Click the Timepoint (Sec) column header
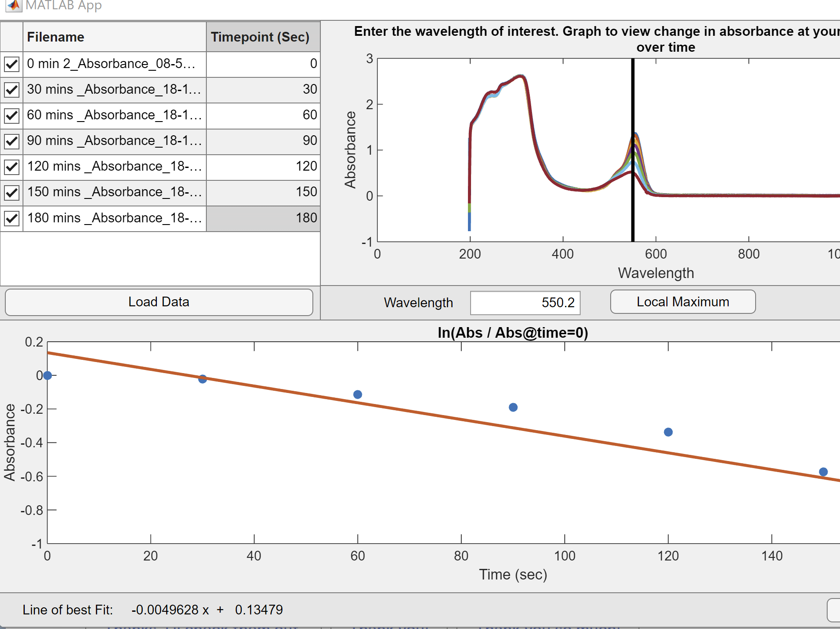 263,37
